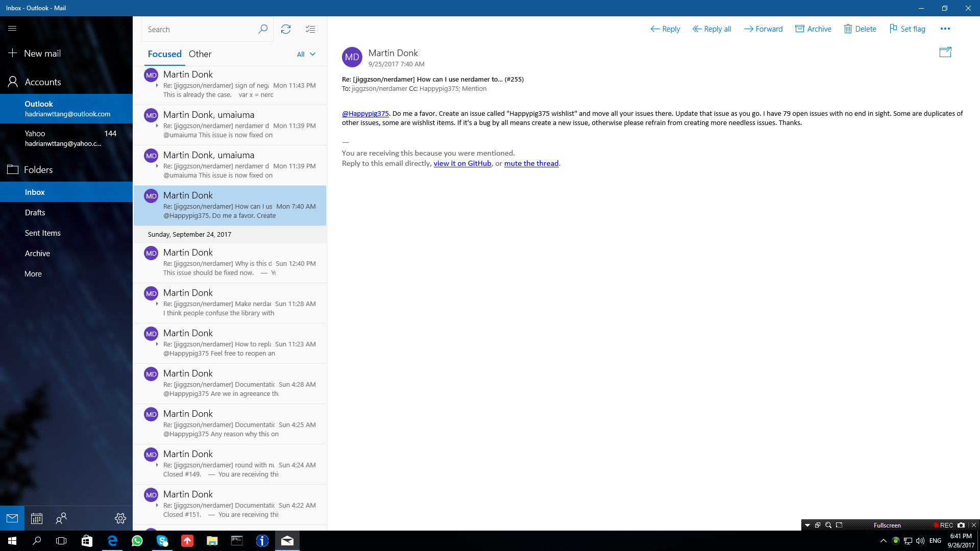Enter selection mode via checklist icon
This screenshot has height=551, width=980.
coord(310,29)
